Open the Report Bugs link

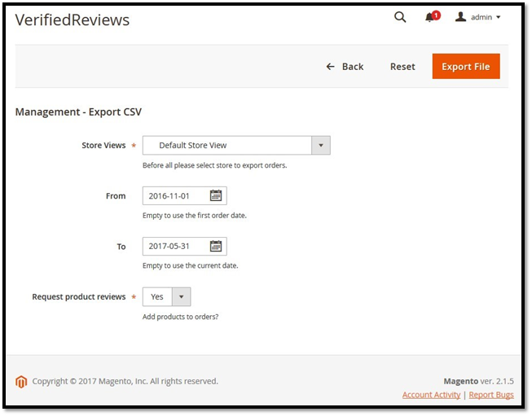(x=491, y=395)
